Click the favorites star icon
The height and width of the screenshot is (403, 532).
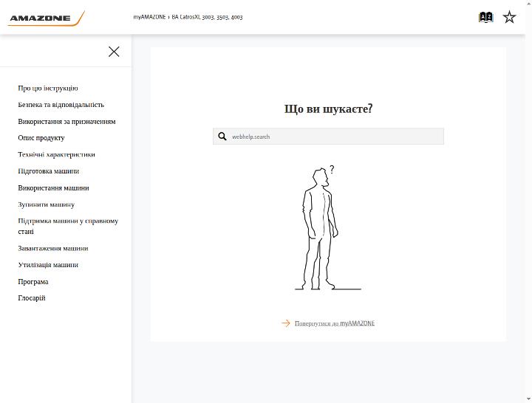[509, 17]
